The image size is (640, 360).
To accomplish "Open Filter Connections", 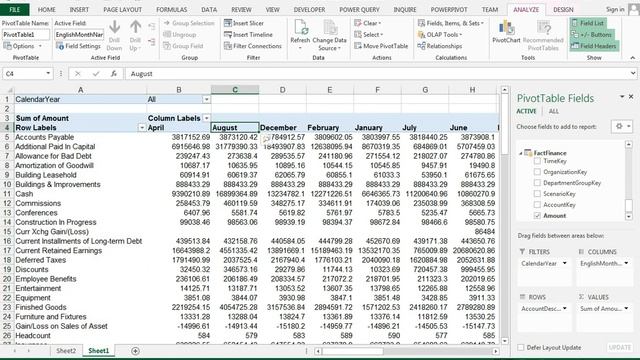I will 253,46.
